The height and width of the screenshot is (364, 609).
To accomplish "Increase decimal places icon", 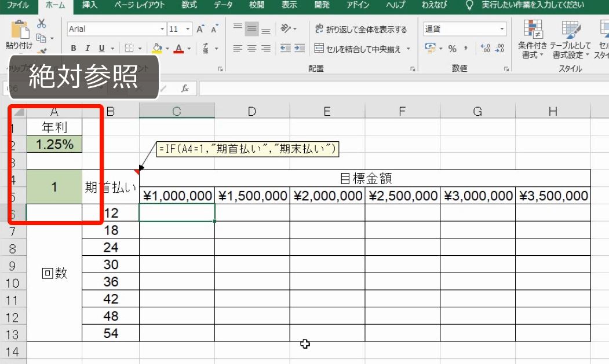I will (486, 49).
